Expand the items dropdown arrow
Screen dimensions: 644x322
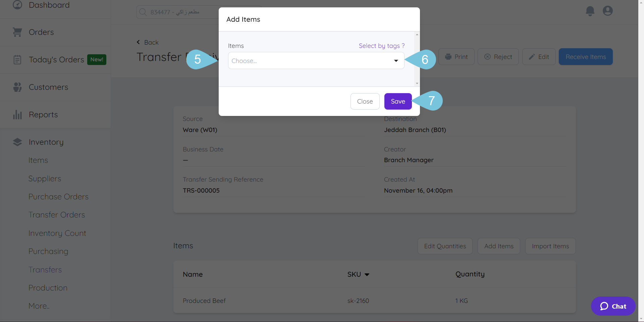coord(396,61)
